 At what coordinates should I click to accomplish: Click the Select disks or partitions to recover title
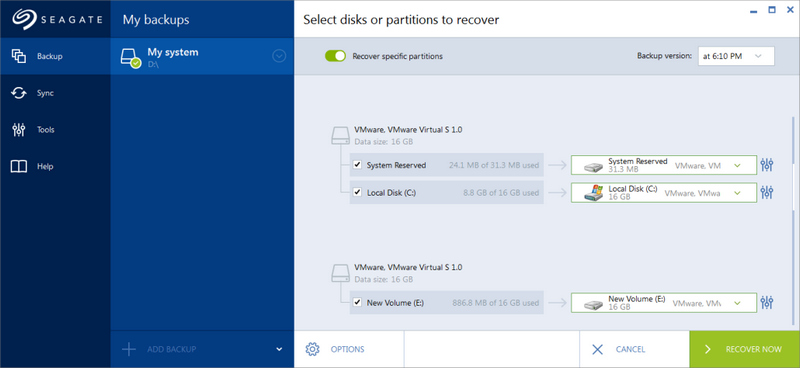401,20
